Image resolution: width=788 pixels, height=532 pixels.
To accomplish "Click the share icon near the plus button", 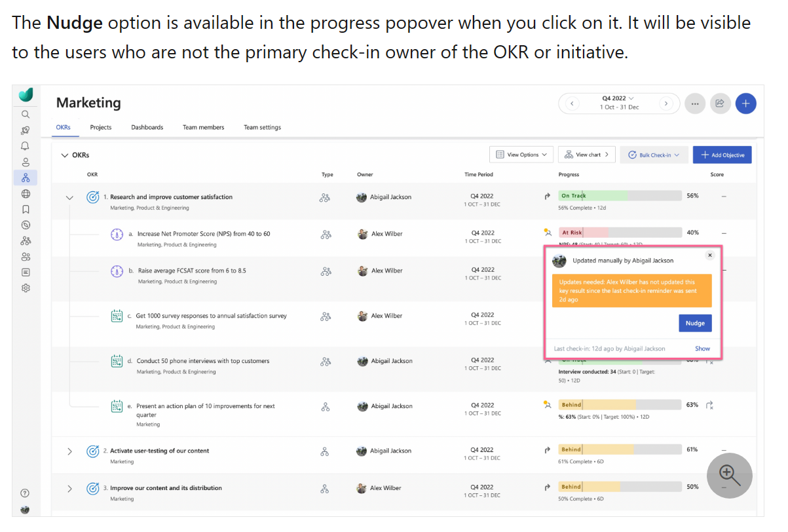I will [720, 104].
